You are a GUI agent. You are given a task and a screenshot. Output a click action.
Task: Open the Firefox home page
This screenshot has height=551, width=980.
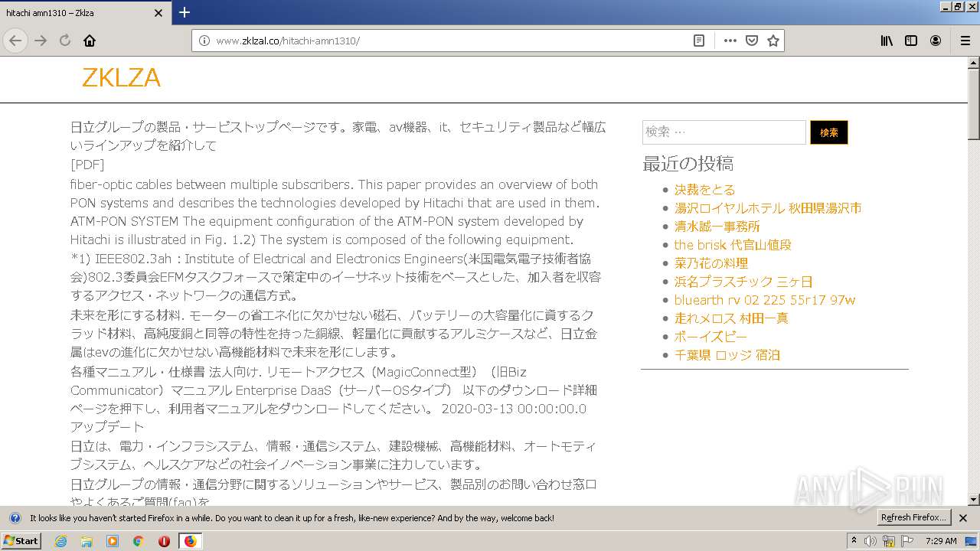click(x=90, y=41)
